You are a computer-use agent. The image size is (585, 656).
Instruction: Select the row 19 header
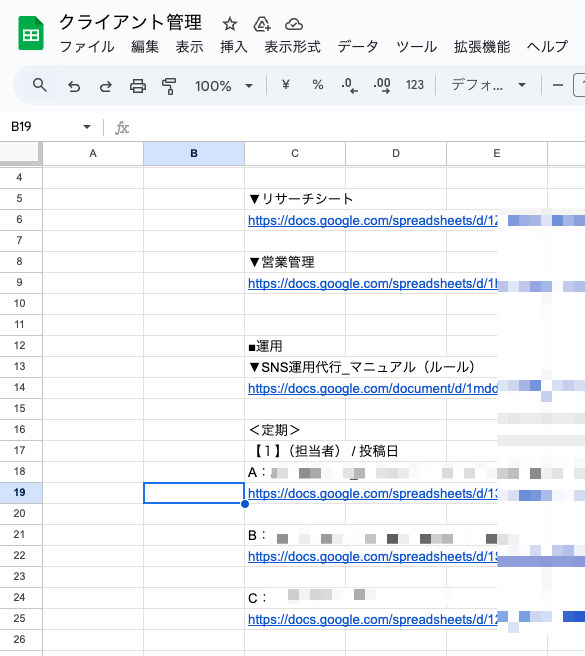click(20, 493)
